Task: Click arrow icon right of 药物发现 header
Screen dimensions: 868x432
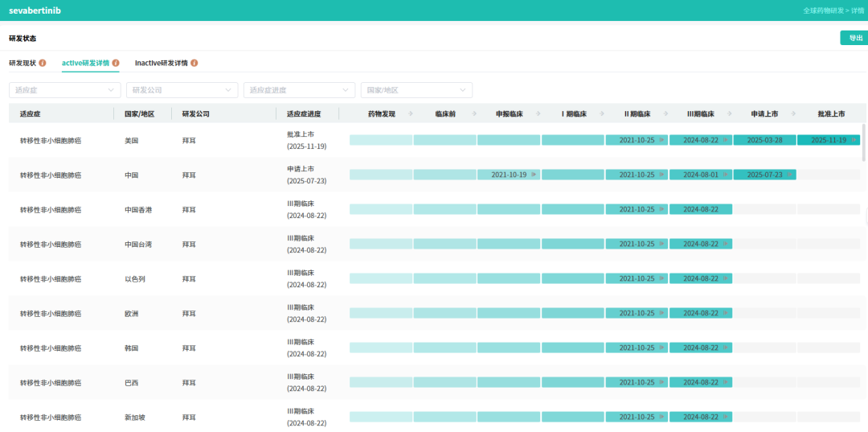Action: (x=411, y=114)
